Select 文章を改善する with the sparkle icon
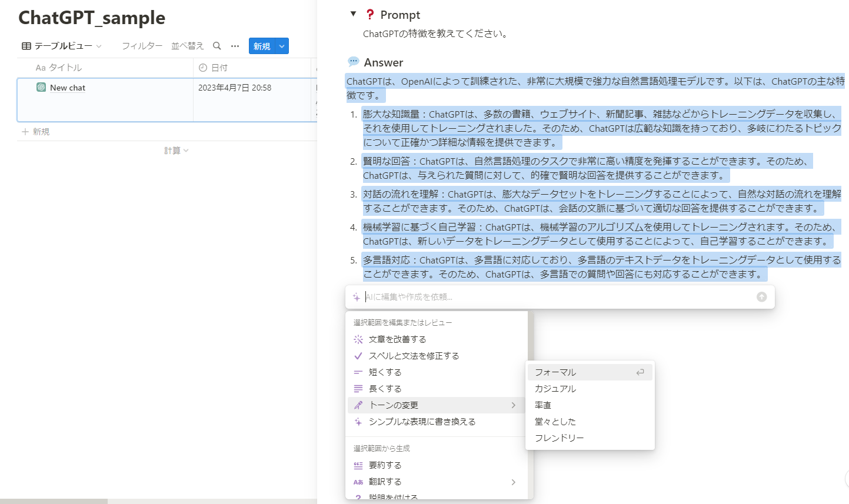Image resolution: width=849 pixels, height=504 pixels. [397, 339]
